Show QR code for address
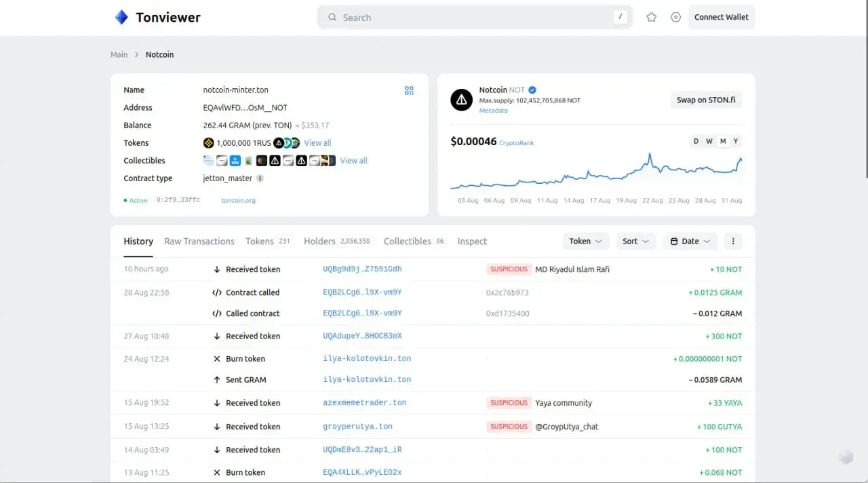This screenshot has width=868, height=483. (409, 90)
